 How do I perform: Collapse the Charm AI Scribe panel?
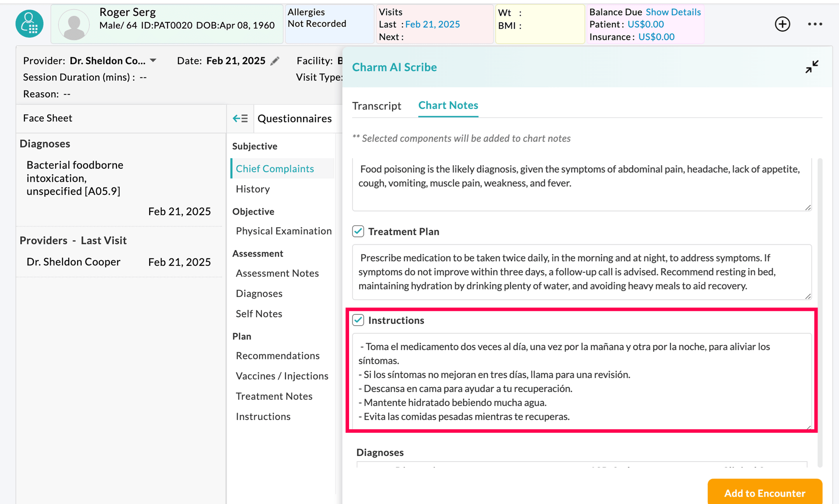(811, 67)
